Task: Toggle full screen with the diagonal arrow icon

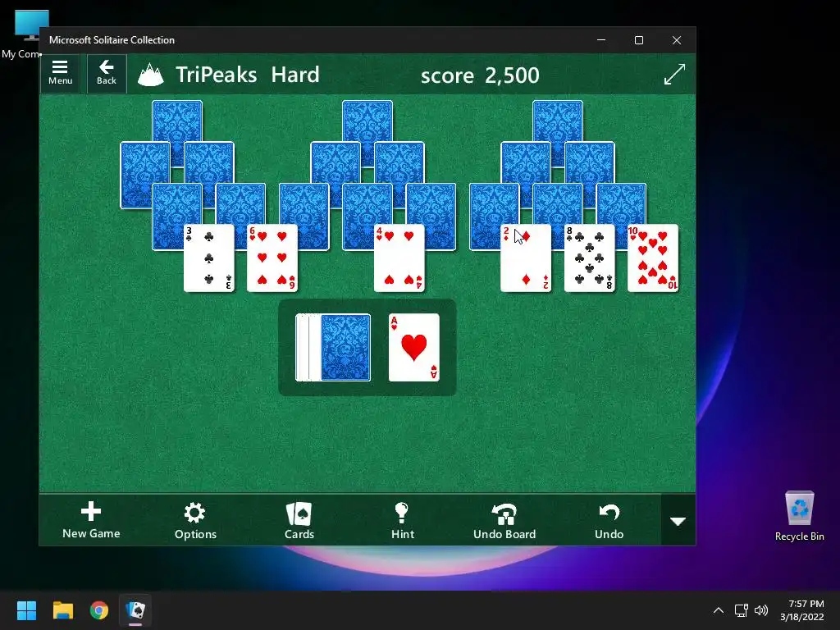Action: [674, 74]
